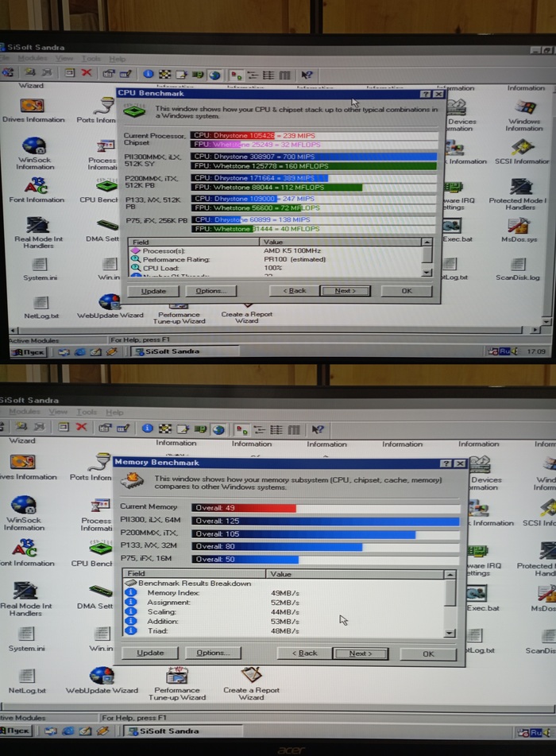Open the Help menu above the CPU Benchmark dialog
The height and width of the screenshot is (756, 556).
click(117, 59)
